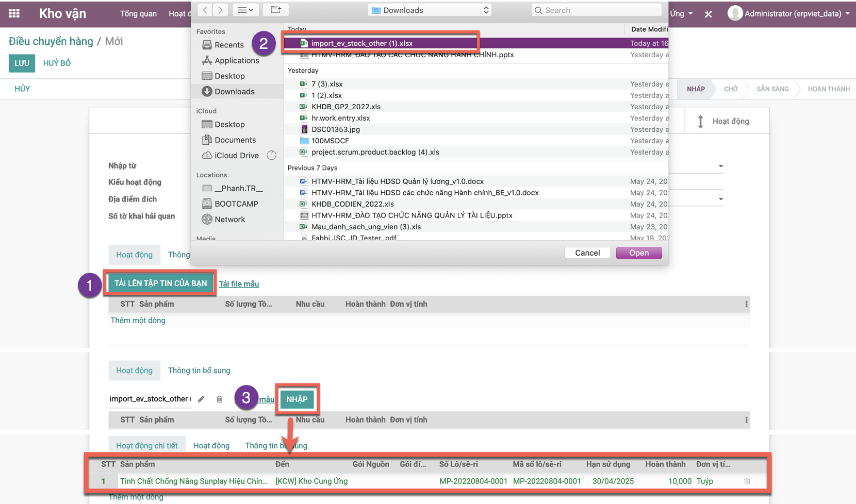Image resolution: width=856 pixels, height=504 pixels.
Task: Click the Search field in file dialog
Action: pyautogui.click(x=596, y=10)
